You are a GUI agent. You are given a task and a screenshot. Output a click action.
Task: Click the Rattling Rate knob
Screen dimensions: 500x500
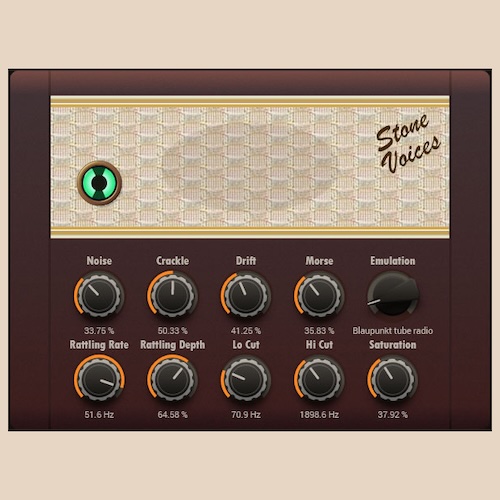tap(99, 379)
